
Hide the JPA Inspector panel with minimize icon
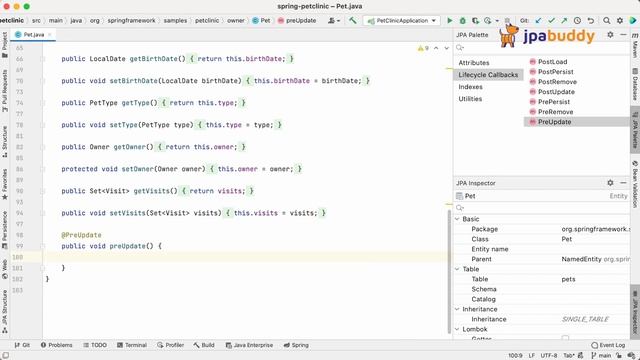tap(623, 183)
